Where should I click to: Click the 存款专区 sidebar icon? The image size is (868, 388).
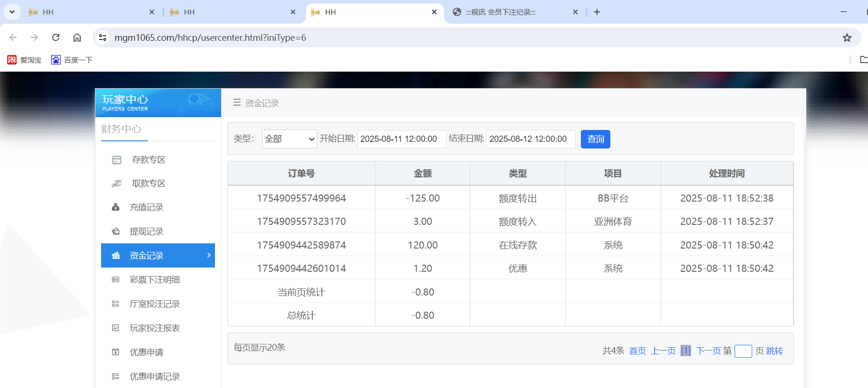(117, 160)
